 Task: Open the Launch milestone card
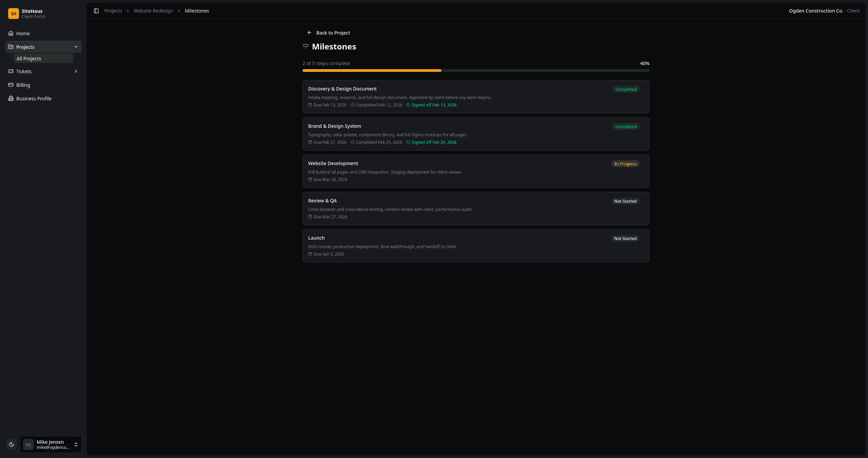pyautogui.click(x=475, y=245)
